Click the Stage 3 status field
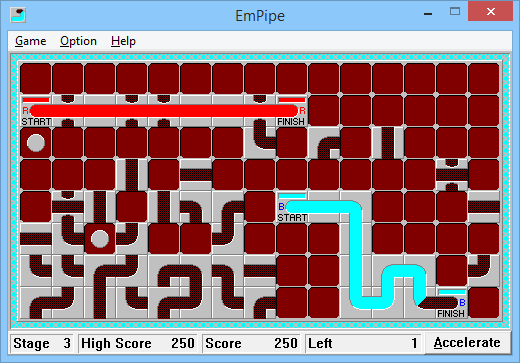 [42, 343]
